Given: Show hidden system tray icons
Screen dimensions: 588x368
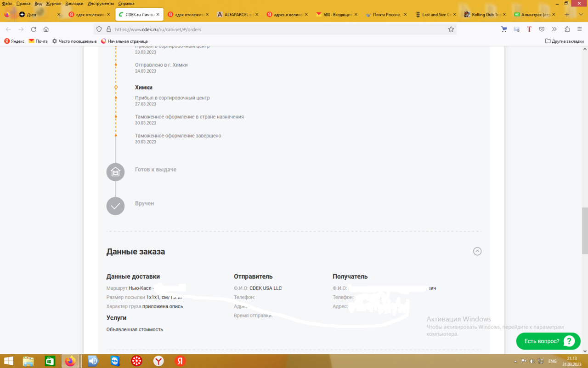Looking at the screenshot, I should (x=515, y=362).
